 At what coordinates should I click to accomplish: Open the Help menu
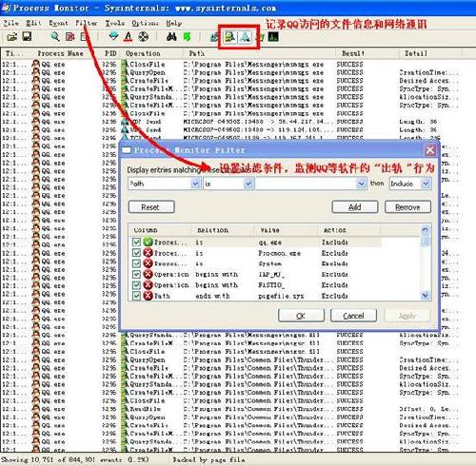(x=173, y=23)
